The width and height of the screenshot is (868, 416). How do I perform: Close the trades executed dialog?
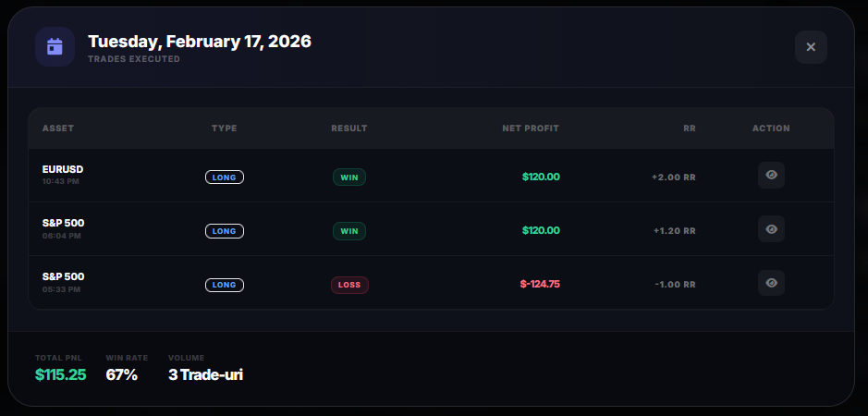point(811,47)
